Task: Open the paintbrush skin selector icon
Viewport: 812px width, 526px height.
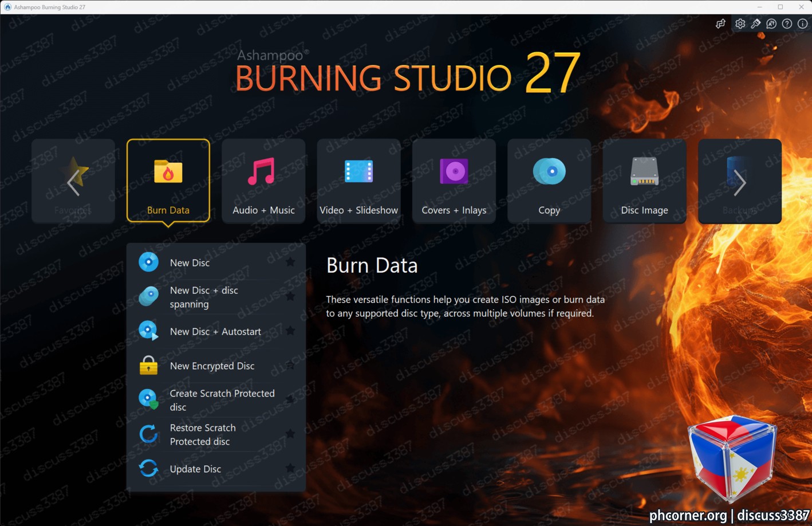Action: (x=756, y=23)
